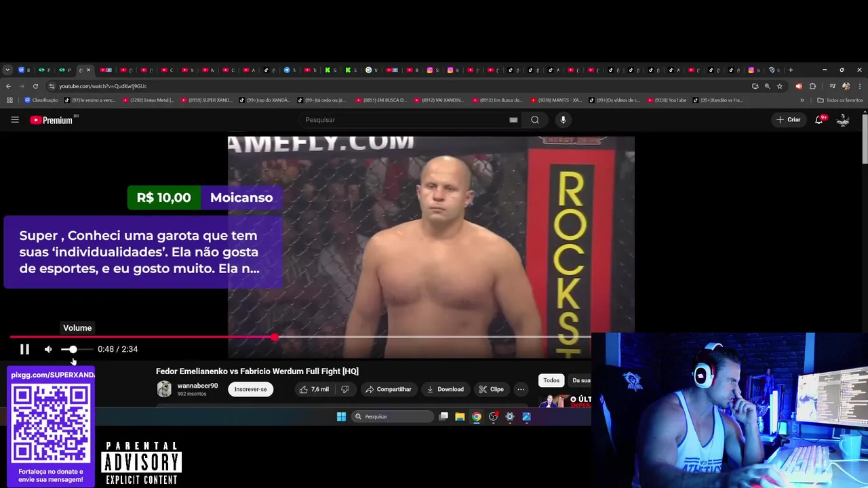This screenshot has height=488, width=868.
Task: Open more actions ellipsis under video
Action: tap(521, 389)
